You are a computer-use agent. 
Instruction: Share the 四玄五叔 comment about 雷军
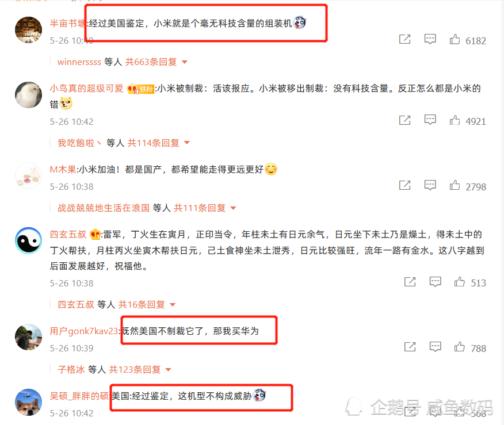410,282
